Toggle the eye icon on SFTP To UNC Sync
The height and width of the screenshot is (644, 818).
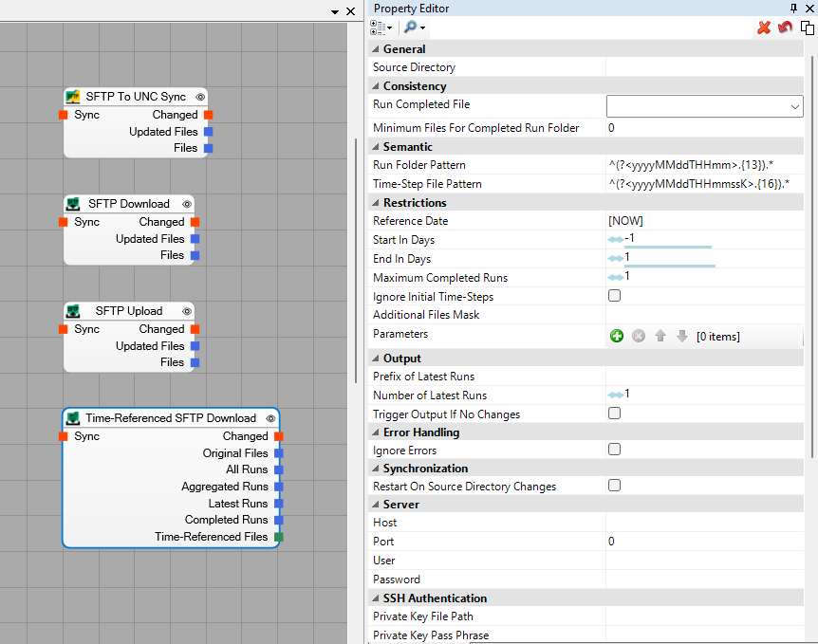[200, 97]
